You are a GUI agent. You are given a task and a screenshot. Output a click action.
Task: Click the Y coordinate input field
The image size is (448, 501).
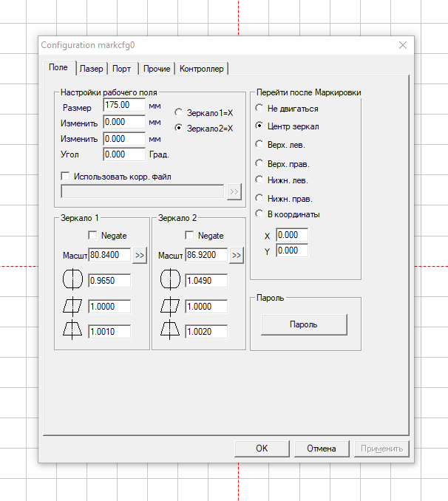coord(292,250)
